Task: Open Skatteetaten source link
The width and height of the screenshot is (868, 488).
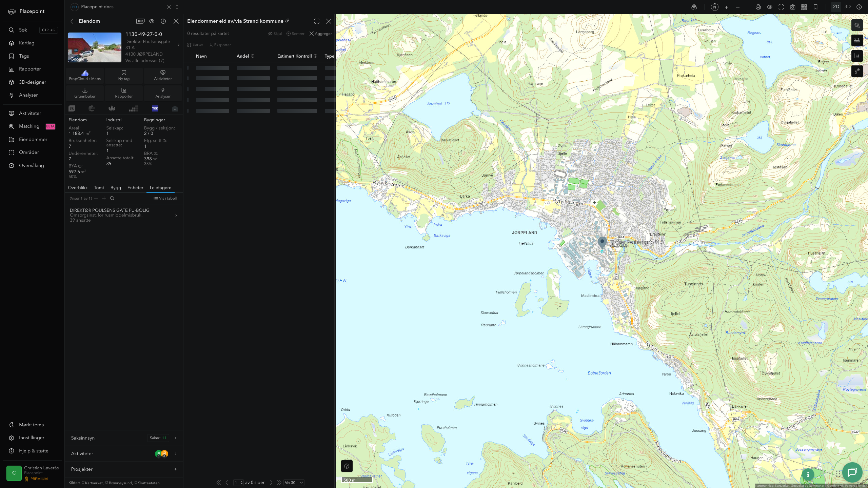Action: [x=147, y=483]
